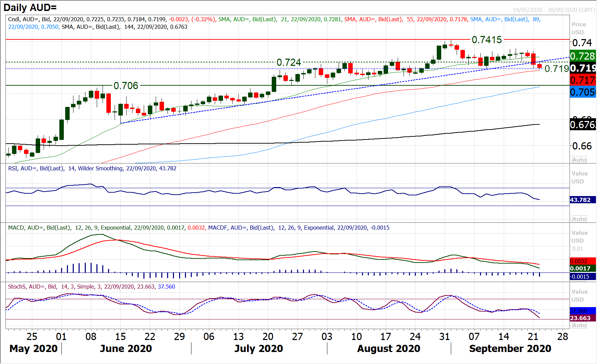Click the 0.7415 resistance level label
The image size is (597, 364).
click(487, 40)
